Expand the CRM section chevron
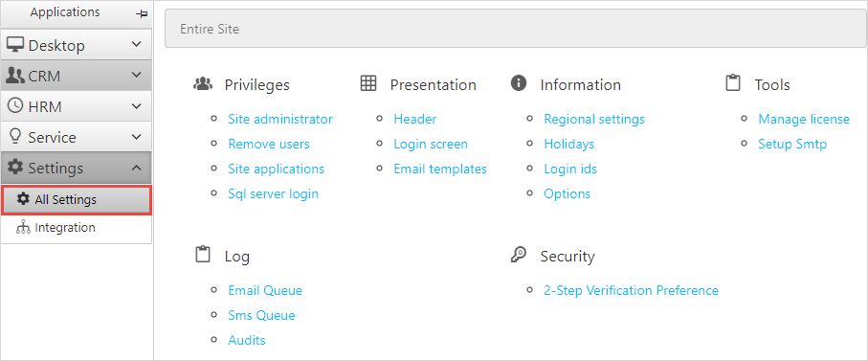The image size is (868, 361). pos(136,75)
